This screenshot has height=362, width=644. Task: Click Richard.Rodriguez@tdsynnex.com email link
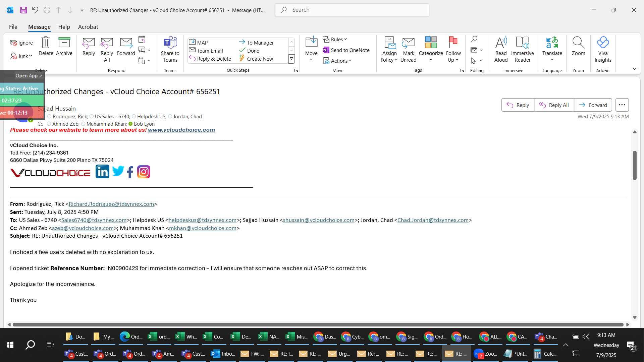tap(111, 204)
